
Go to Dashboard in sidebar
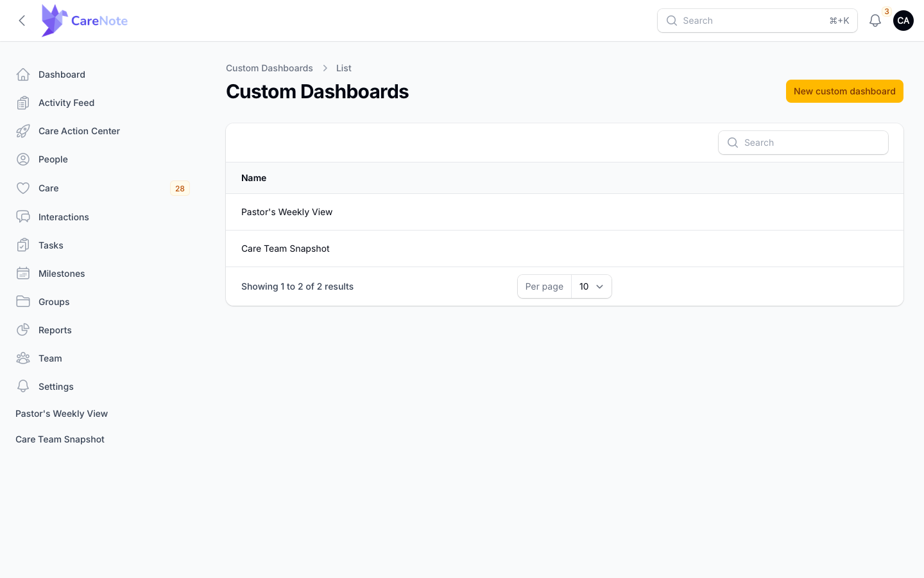click(103, 74)
